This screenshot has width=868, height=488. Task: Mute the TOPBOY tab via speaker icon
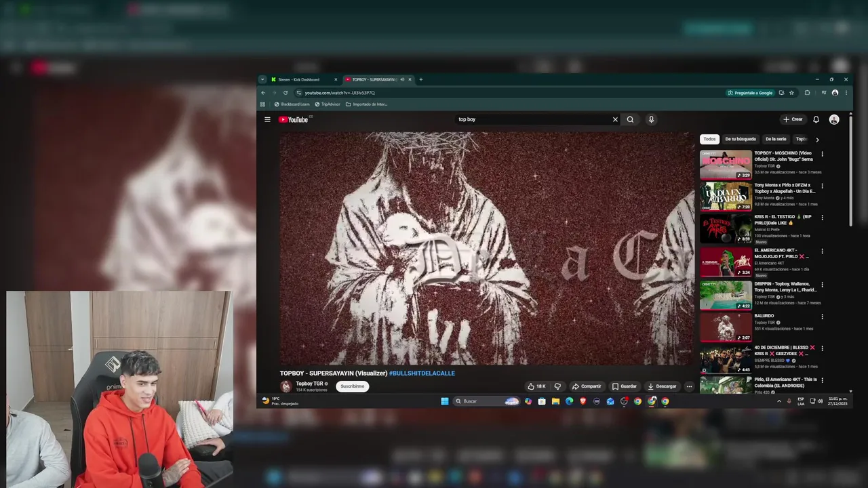(402, 79)
